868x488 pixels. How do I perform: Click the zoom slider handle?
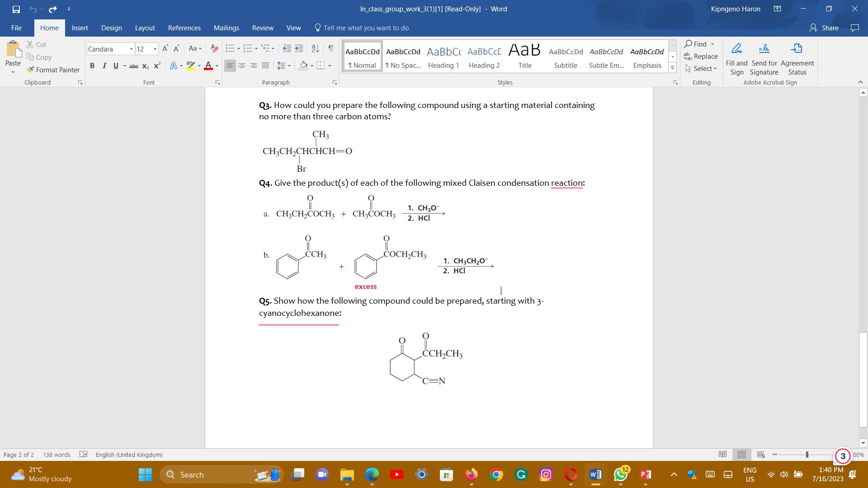807,455
